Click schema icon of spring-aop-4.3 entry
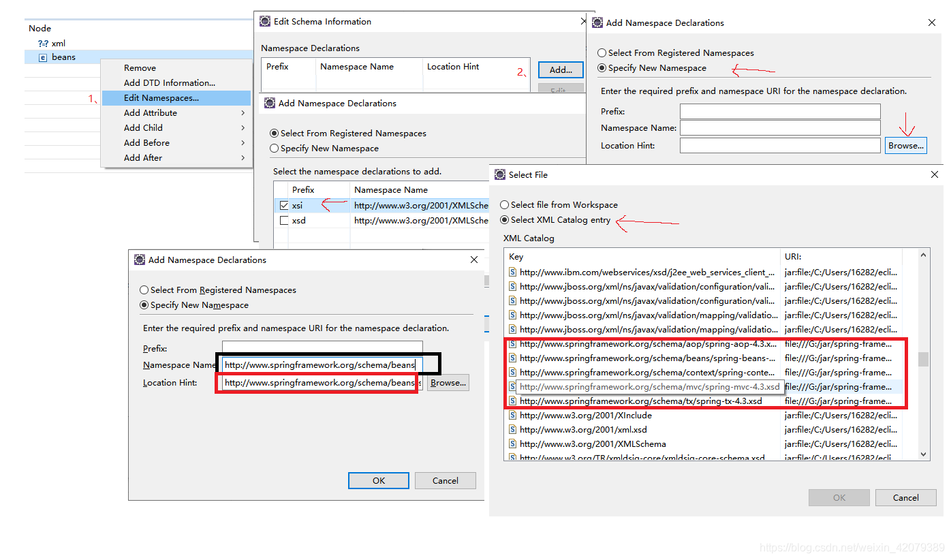 513,343
